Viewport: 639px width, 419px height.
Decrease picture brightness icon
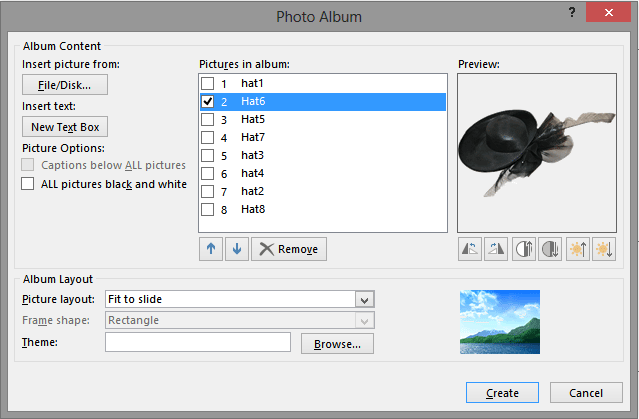(x=604, y=249)
